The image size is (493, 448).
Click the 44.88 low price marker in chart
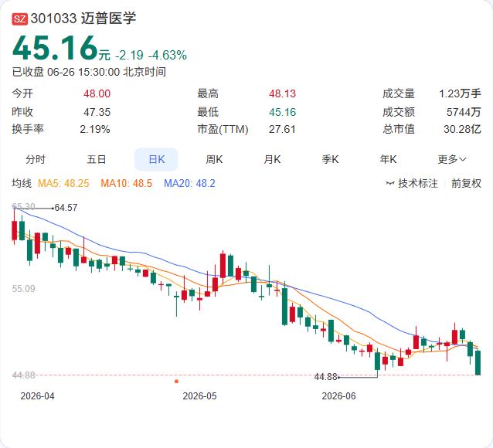pos(325,377)
